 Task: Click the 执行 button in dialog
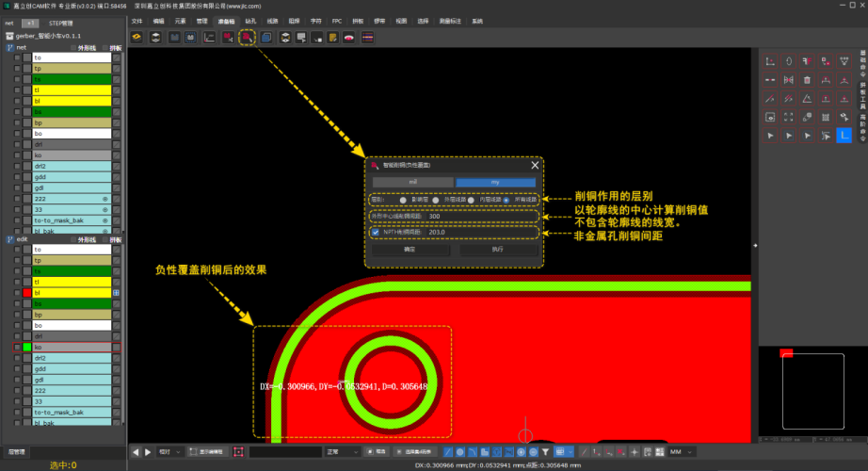(x=497, y=251)
